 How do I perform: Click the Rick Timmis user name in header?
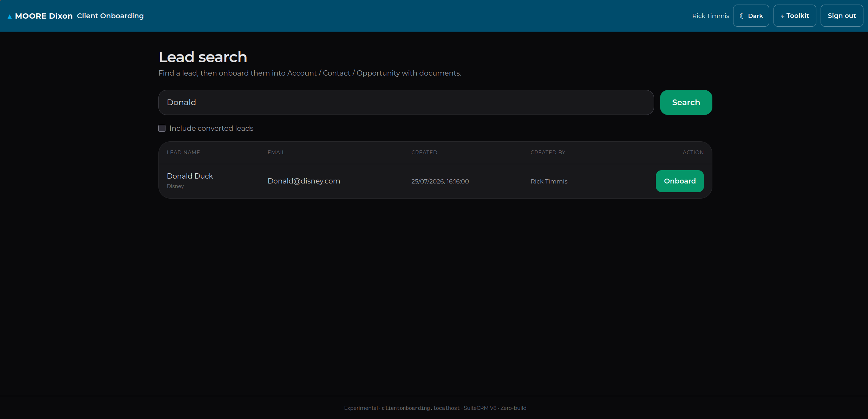pos(711,16)
